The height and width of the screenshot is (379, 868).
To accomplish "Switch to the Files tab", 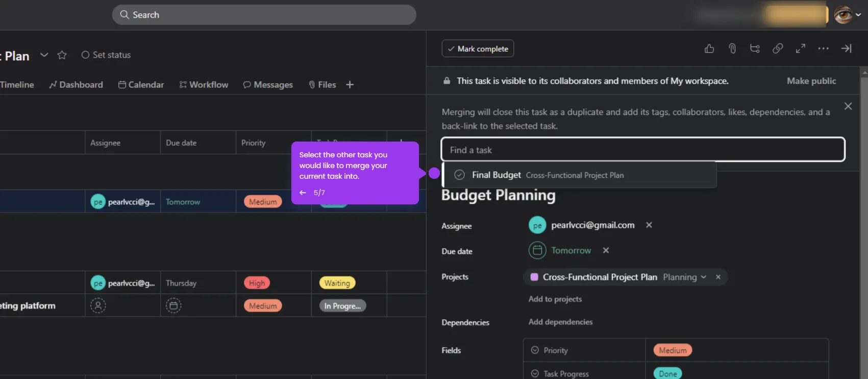I will pos(323,85).
